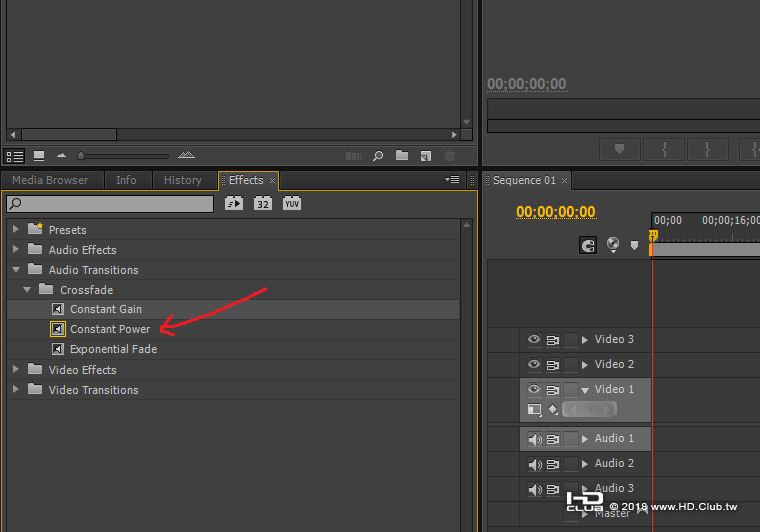
Task: Close the Effects panel tab
Action: click(x=272, y=181)
